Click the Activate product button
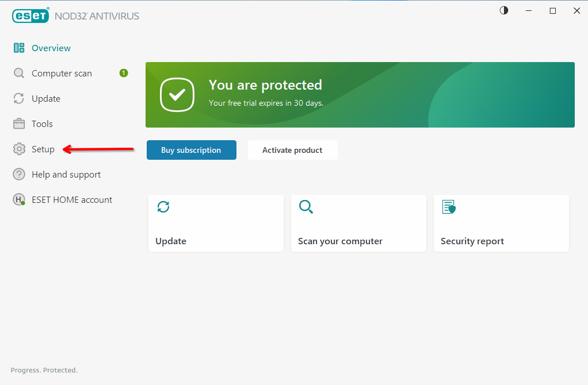Screen dimensions: 588x385 (292, 150)
